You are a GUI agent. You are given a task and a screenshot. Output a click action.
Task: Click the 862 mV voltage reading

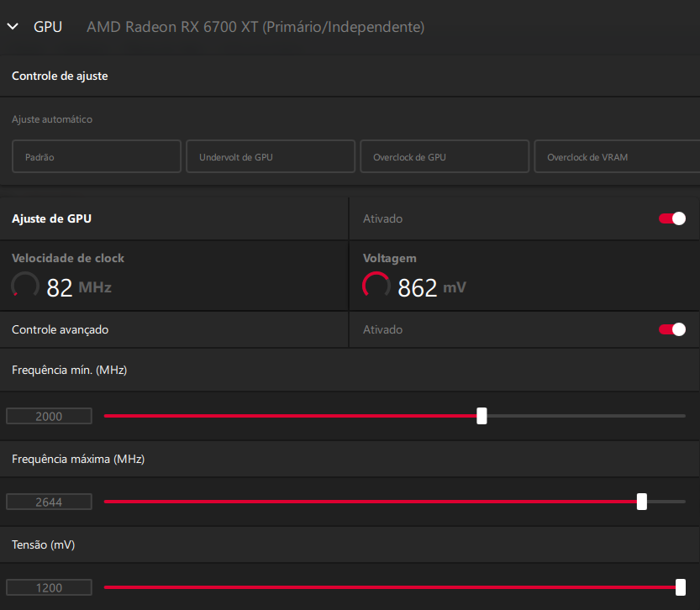click(x=432, y=287)
